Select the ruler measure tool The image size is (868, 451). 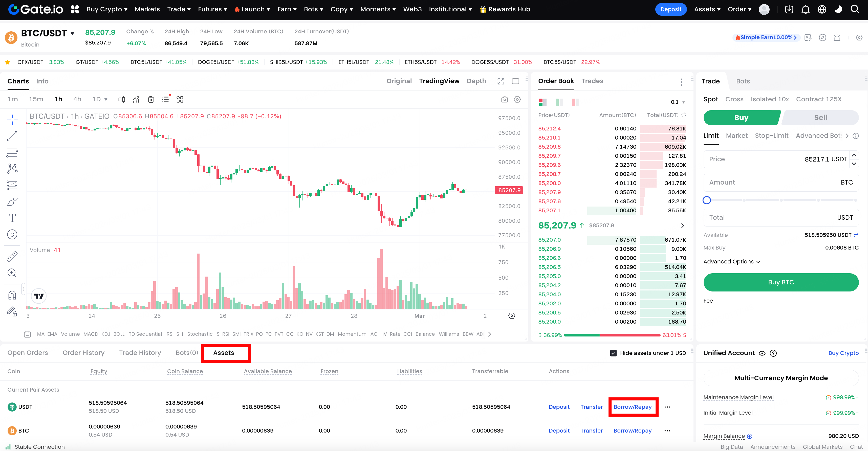12,257
